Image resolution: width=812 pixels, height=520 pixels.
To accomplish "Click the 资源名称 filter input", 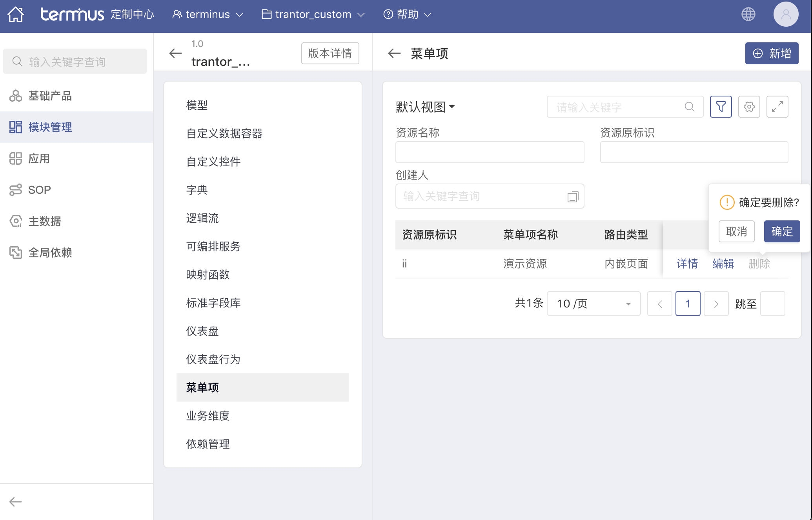I will pos(490,152).
